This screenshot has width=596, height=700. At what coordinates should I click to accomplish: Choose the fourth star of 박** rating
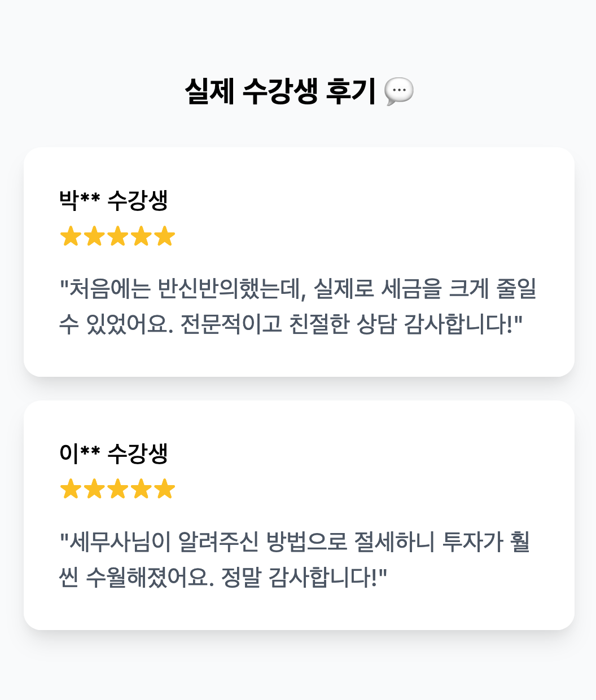tap(141, 236)
